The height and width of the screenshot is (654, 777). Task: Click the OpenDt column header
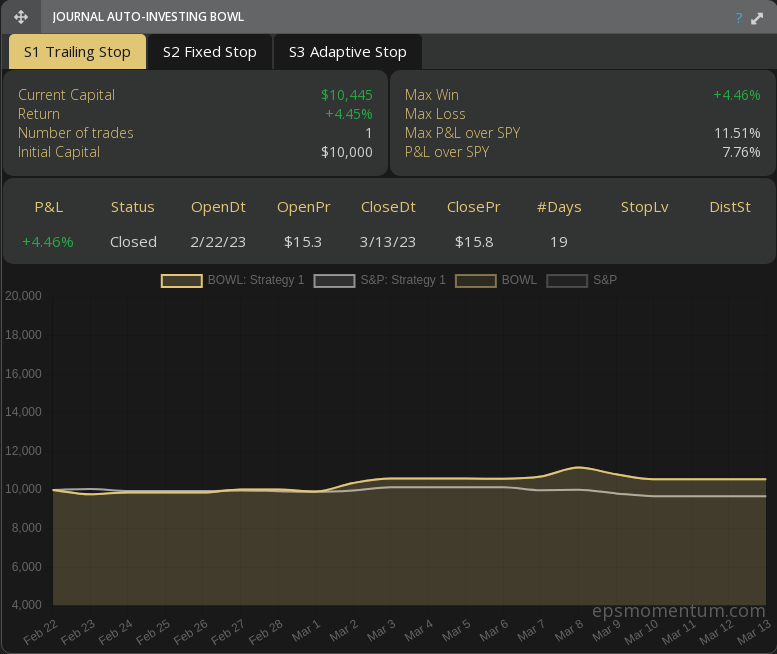(218, 207)
